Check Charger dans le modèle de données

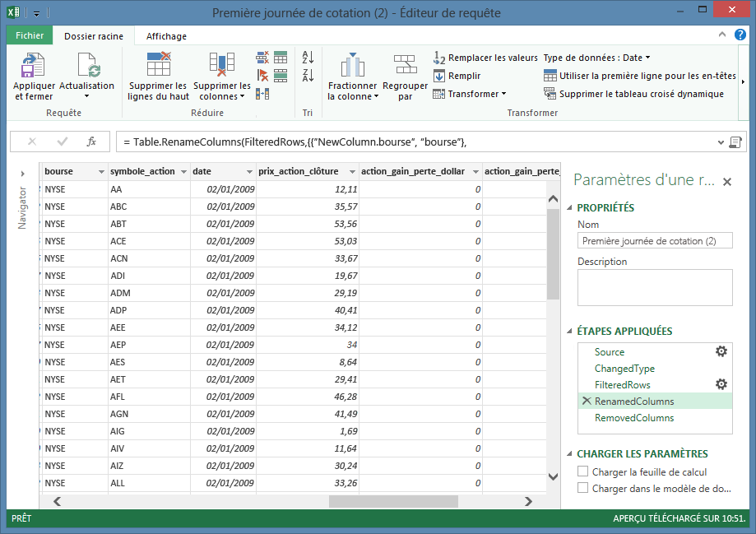[583, 488]
